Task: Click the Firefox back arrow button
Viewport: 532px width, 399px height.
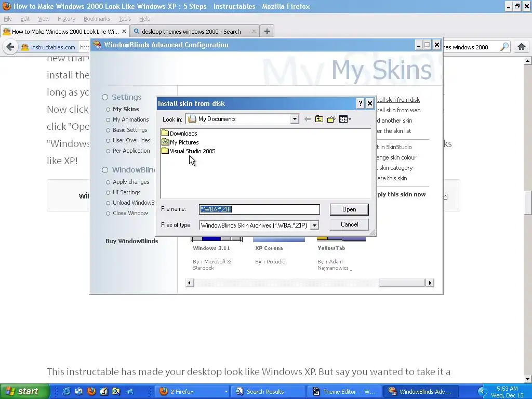Action: [x=10, y=47]
